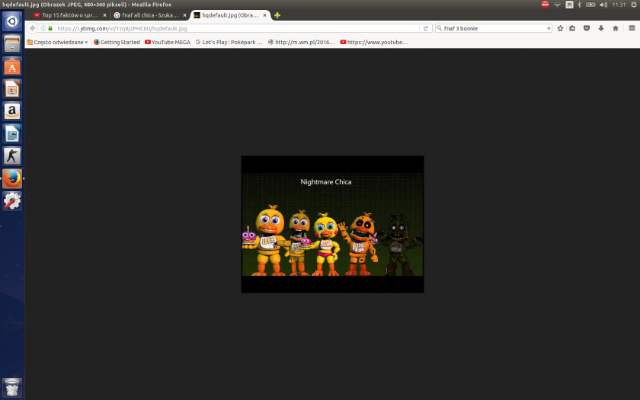This screenshot has height=400, width=640.
Task: Open the 'YouTube MEGA' bookmark
Action: [167, 42]
